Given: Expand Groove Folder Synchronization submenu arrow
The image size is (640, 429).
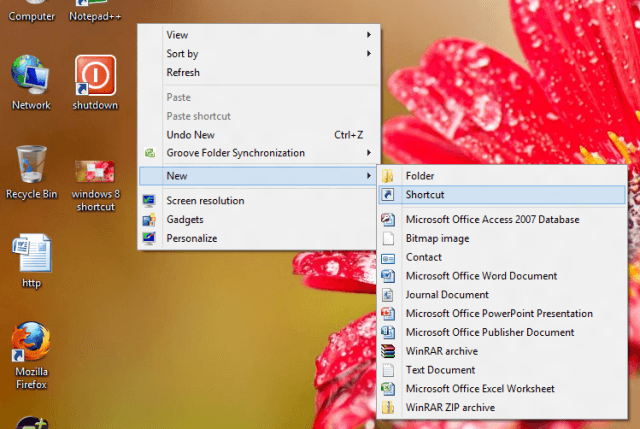Looking at the screenshot, I should 369,153.
